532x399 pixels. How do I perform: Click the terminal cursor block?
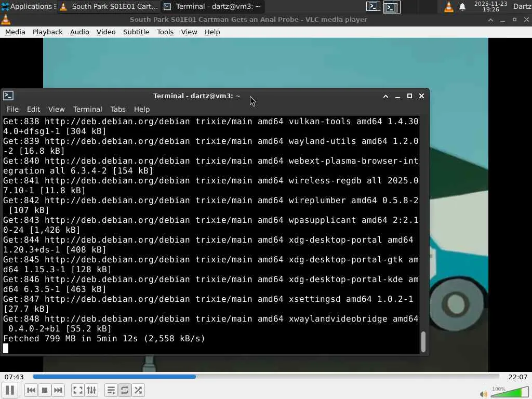(x=6, y=349)
